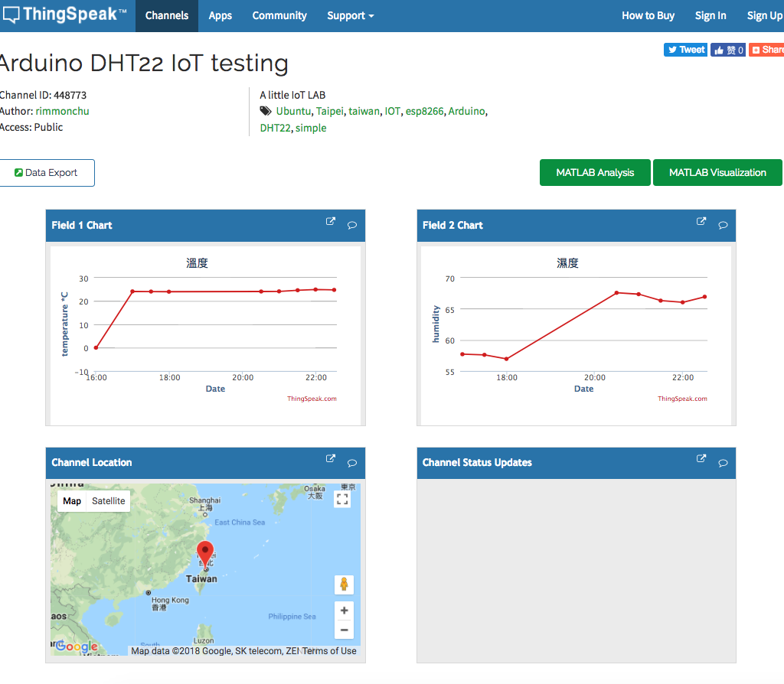
Task: Open comments on Channel Status Updates
Action: pos(723,463)
